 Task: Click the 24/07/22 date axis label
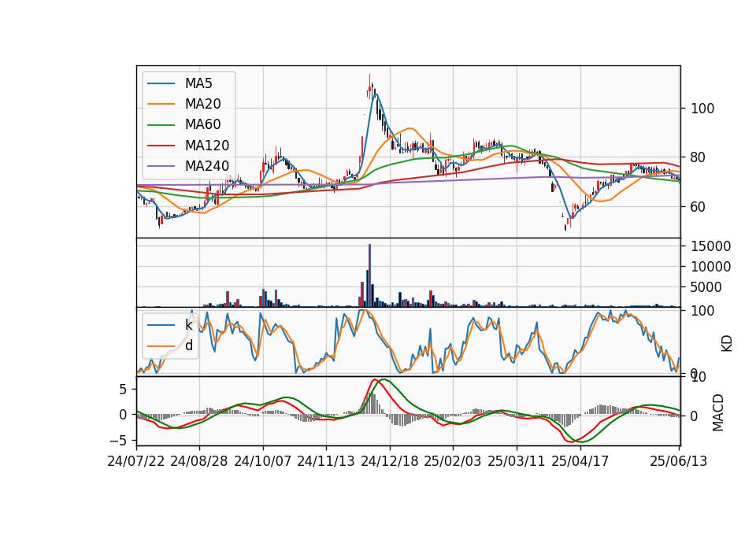(x=136, y=461)
